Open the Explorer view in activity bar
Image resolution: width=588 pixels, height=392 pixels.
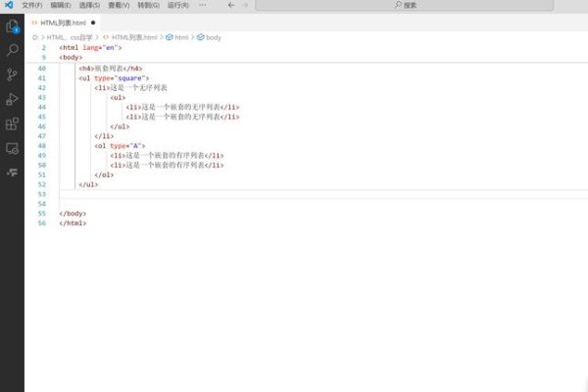coord(12,25)
